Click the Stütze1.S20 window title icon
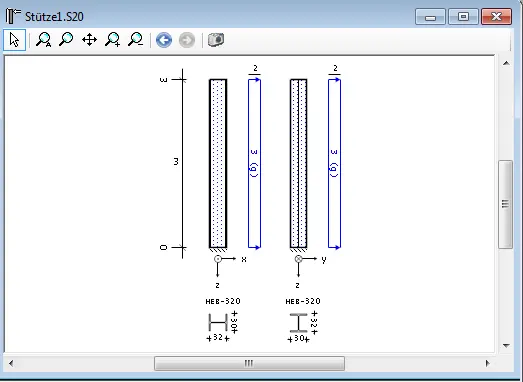 [13, 16]
